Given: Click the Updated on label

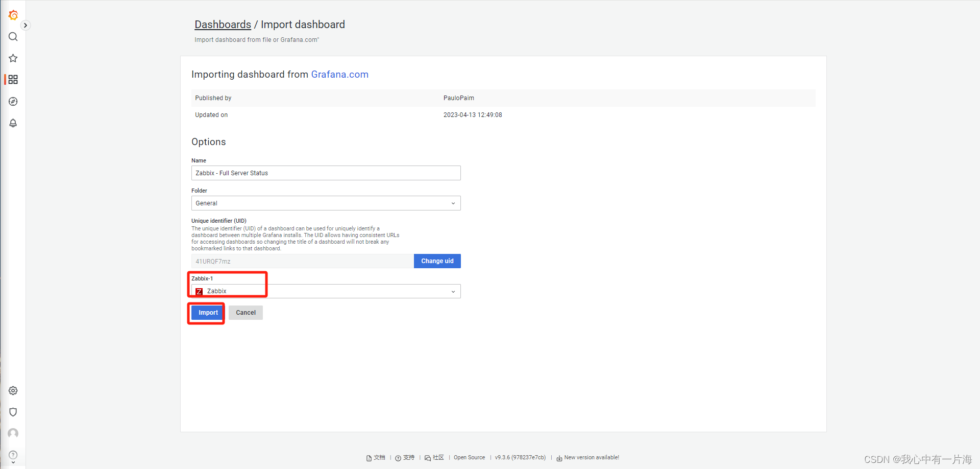Looking at the screenshot, I should (211, 115).
